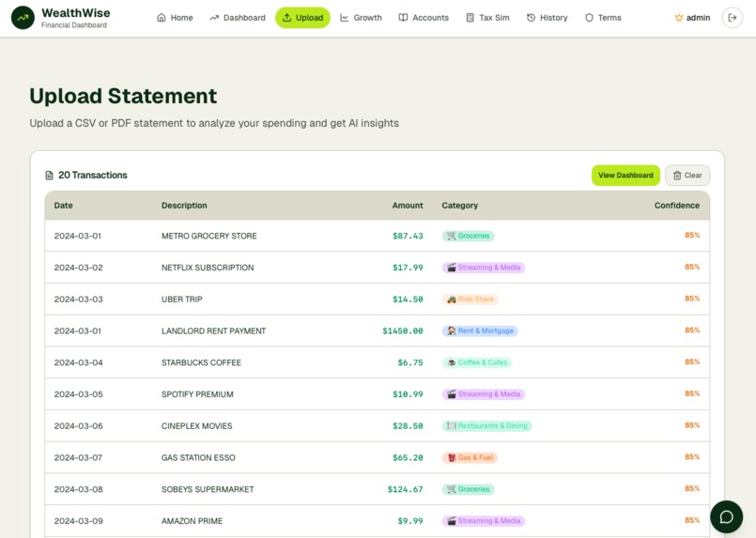This screenshot has height=538, width=756.
Task: Click the Ride Share tag for UBER TRIP
Action: 471,300
